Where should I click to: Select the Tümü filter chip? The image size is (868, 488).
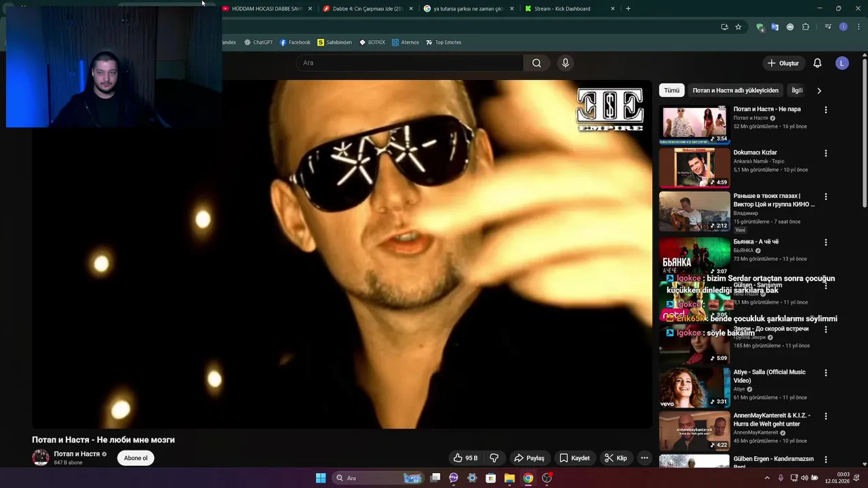coord(671,90)
